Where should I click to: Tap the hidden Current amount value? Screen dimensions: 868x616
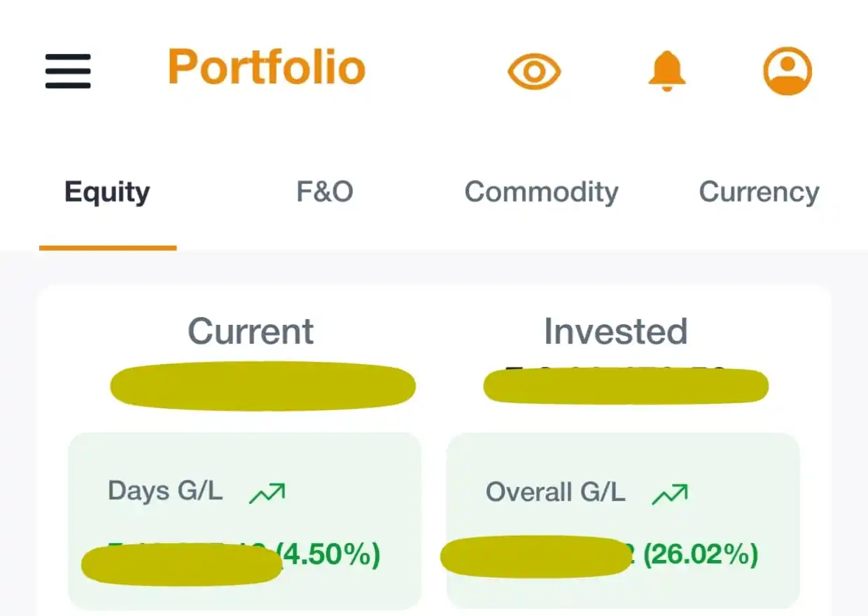[x=262, y=386]
